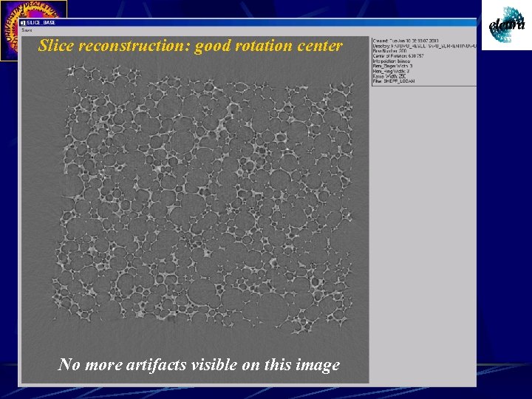This screenshot has height=399, width=532.
Task: Click the SLICE_BASE window title bar icon
Action: tap(23, 23)
